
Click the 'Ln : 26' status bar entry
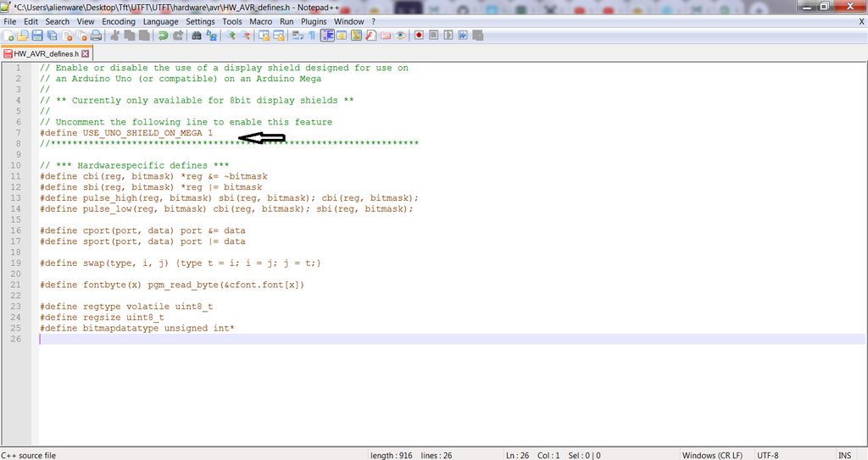[x=517, y=455]
